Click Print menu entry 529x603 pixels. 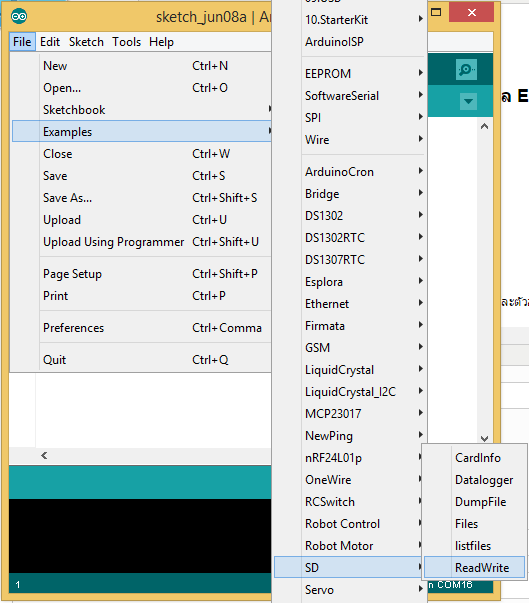pos(141,296)
